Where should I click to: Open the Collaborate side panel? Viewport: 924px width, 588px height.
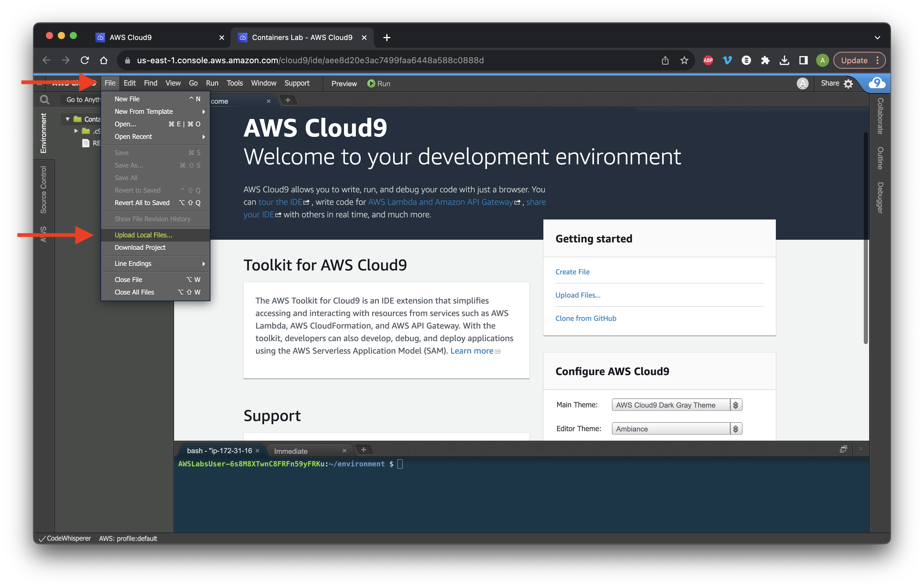pyautogui.click(x=880, y=116)
